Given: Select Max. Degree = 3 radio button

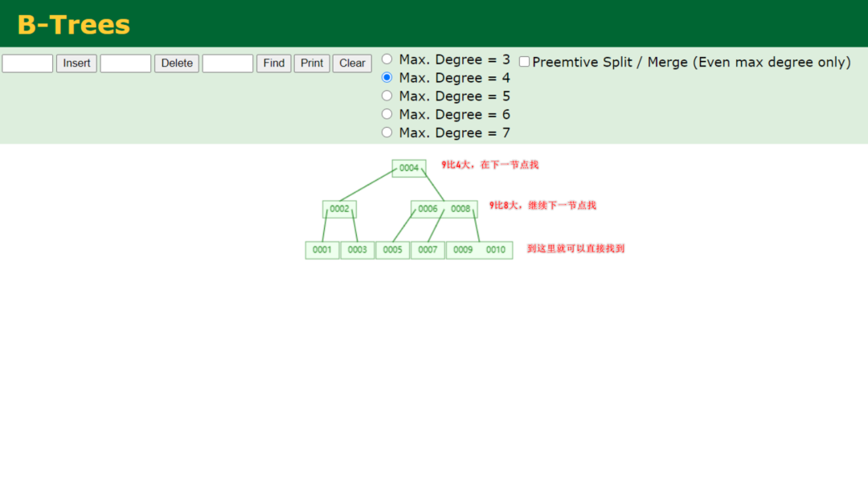Looking at the screenshot, I should coord(387,59).
